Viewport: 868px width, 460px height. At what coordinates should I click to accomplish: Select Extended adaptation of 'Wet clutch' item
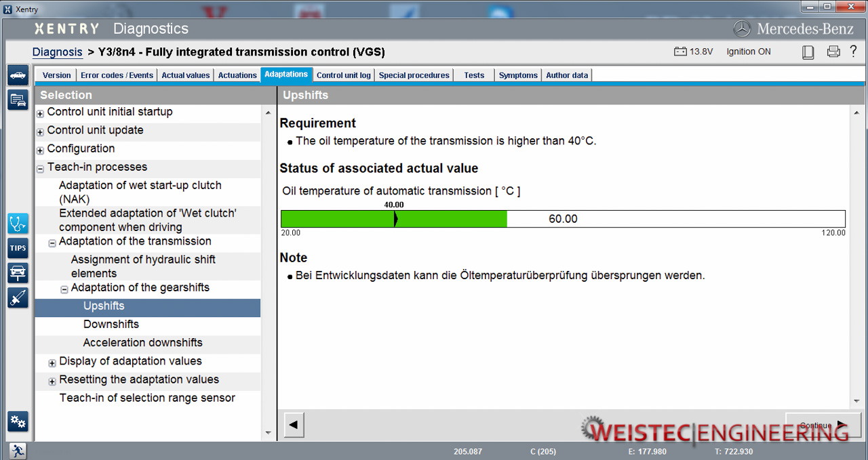tap(148, 220)
